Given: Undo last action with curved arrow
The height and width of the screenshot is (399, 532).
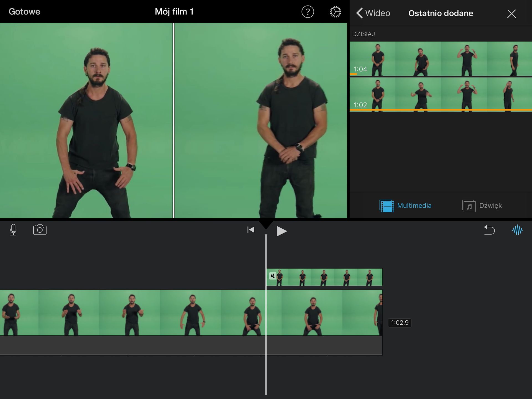Looking at the screenshot, I should [x=489, y=230].
